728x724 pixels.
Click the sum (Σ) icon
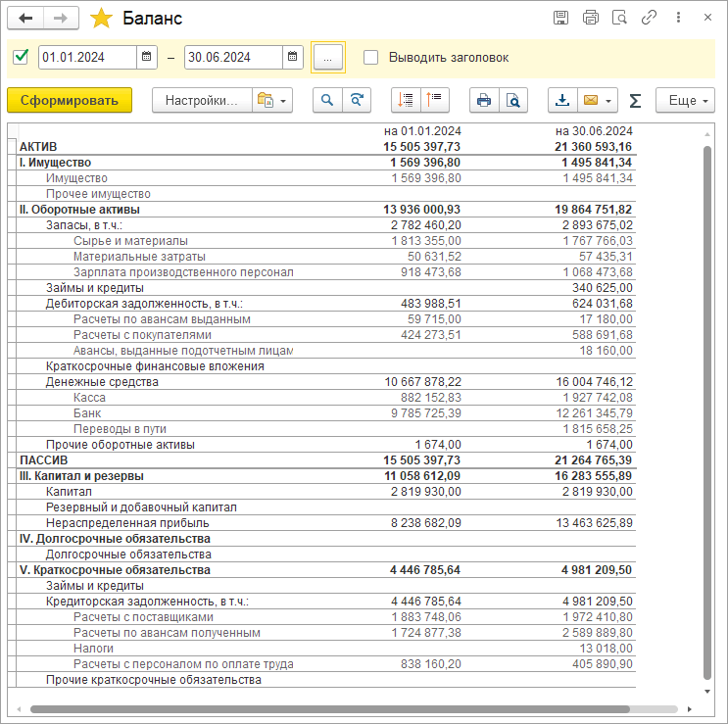click(635, 100)
